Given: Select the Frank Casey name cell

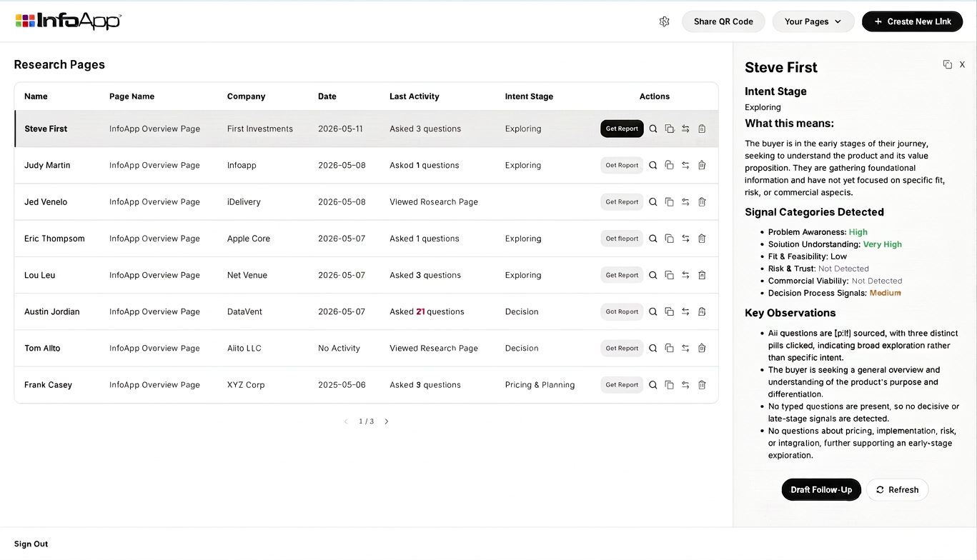Looking at the screenshot, I should 49,384.
